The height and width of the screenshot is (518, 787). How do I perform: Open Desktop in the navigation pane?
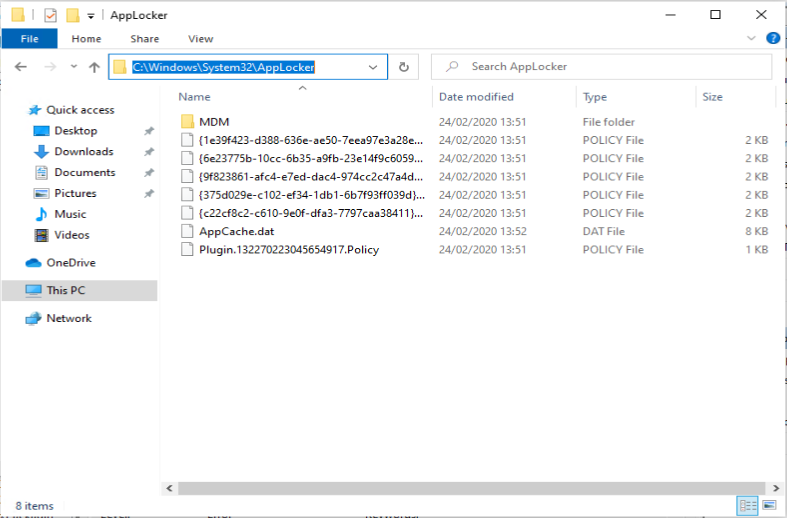click(76, 131)
